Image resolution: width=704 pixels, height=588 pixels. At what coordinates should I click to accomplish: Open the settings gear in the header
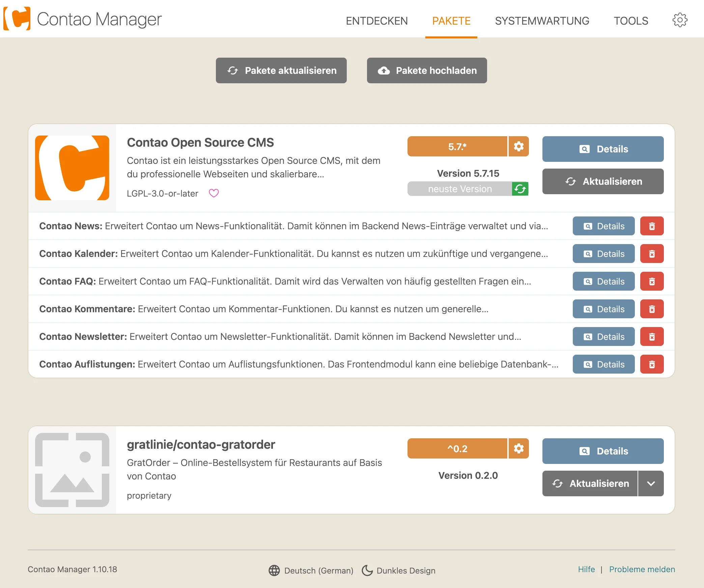click(x=680, y=20)
